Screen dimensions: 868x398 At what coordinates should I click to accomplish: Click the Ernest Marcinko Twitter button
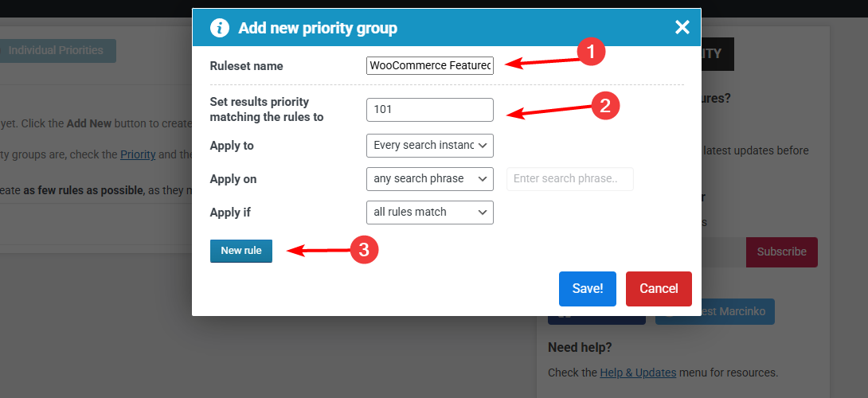pyautogui.click(x=714, y=311)
